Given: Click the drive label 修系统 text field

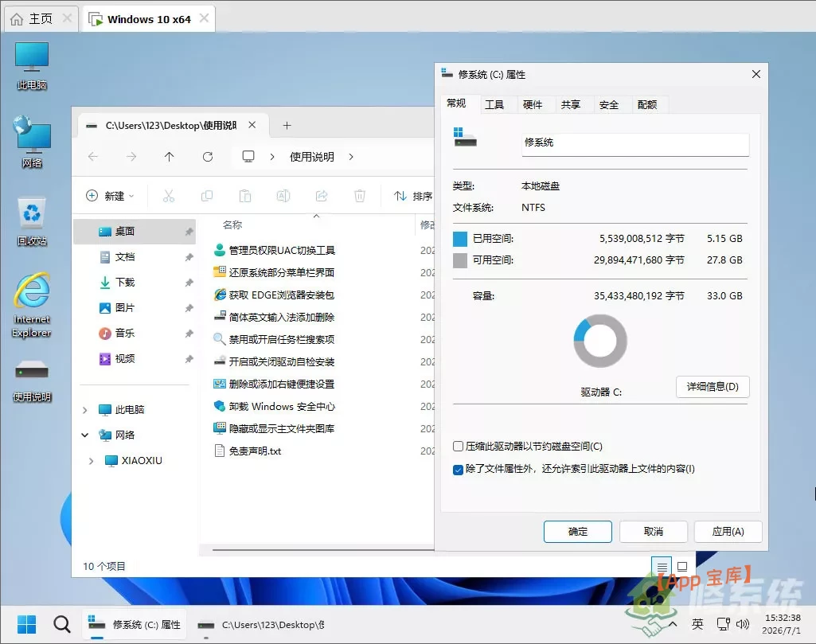Looking at the screenshot, I should [635, 144].
